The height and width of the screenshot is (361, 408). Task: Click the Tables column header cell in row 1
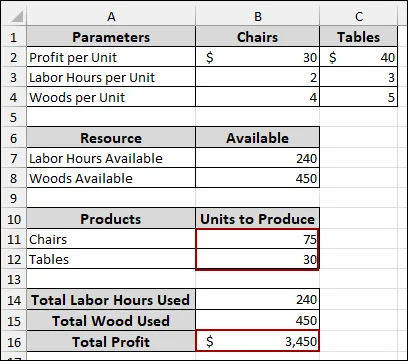pyautogui.click(x=359, y=37)
